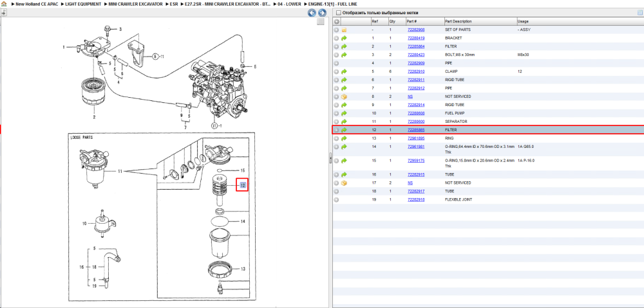
Task: Click the box icon for ref 17 NOT SERVICED
Action: [344, 183]
